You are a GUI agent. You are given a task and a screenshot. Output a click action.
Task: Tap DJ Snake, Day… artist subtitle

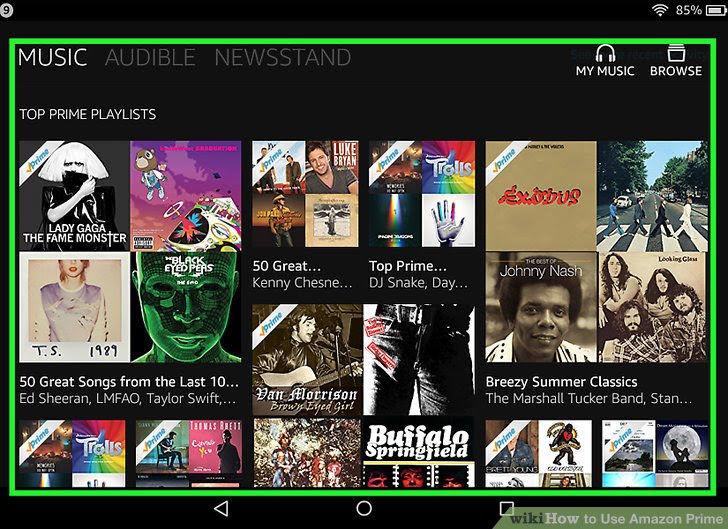tap(418, 283)
